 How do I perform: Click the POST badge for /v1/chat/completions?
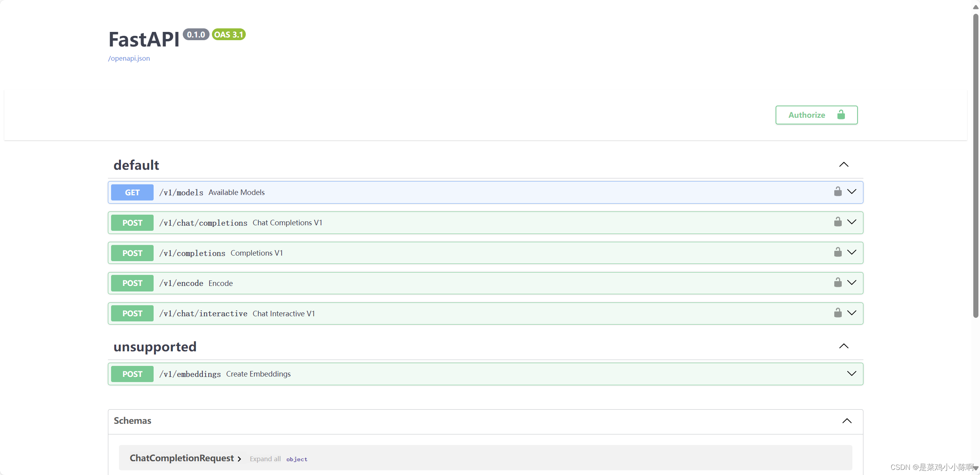click(132, 223)
